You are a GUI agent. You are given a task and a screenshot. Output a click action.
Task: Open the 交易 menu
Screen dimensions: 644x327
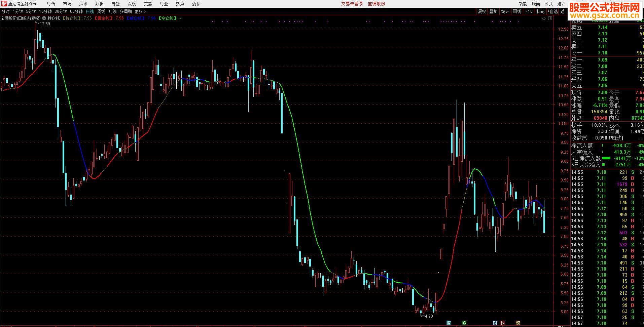click(148, 4)
